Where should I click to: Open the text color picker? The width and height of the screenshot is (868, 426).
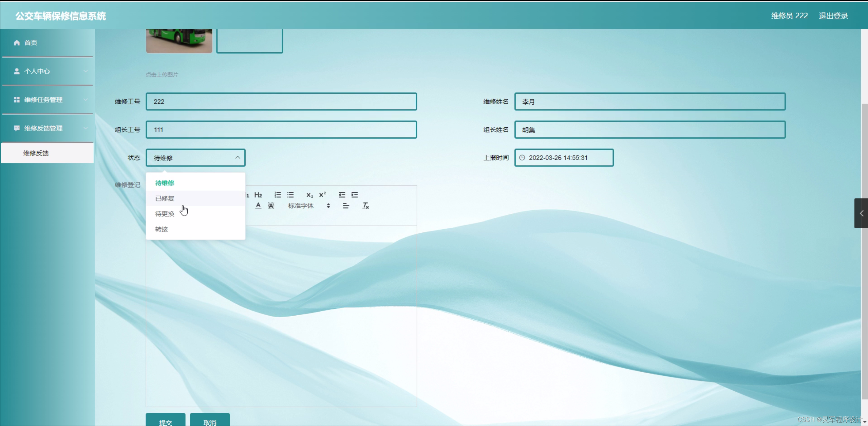[x=258, y=206]
